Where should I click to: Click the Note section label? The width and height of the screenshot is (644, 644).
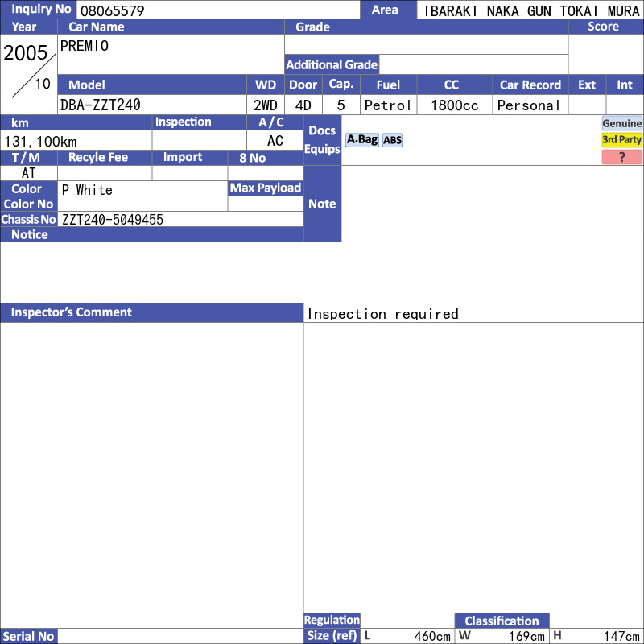(322, 204)
